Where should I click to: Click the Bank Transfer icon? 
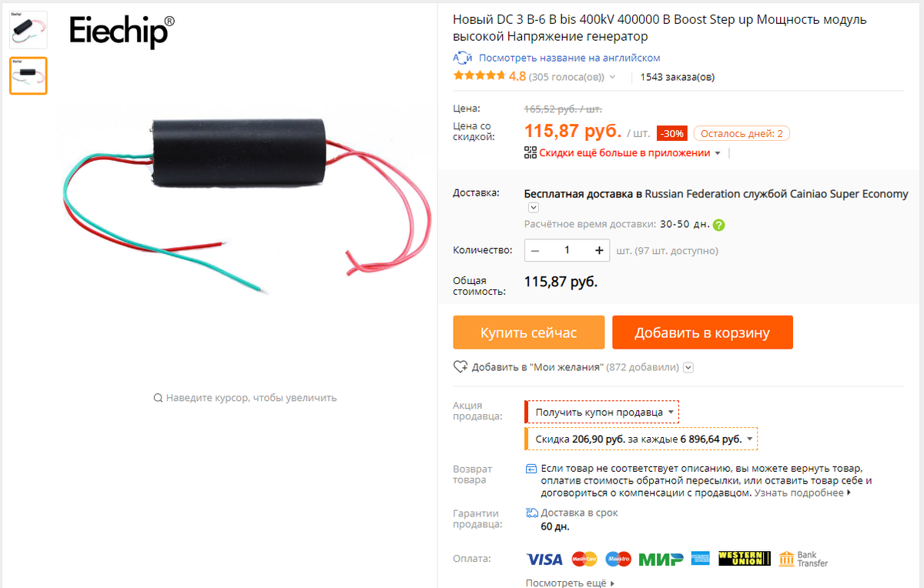tap(803, 559)
